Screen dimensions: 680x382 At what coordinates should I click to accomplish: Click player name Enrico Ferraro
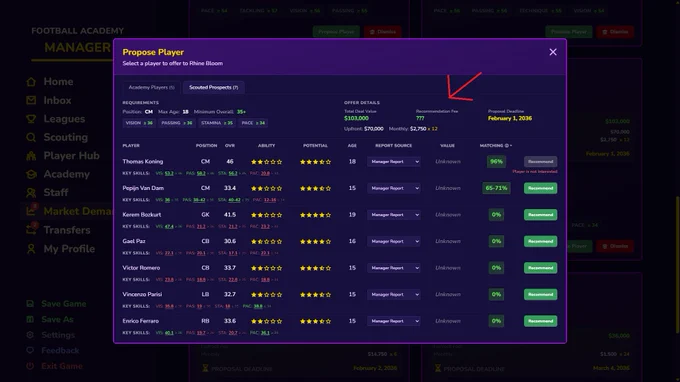[x=141, y=321]
